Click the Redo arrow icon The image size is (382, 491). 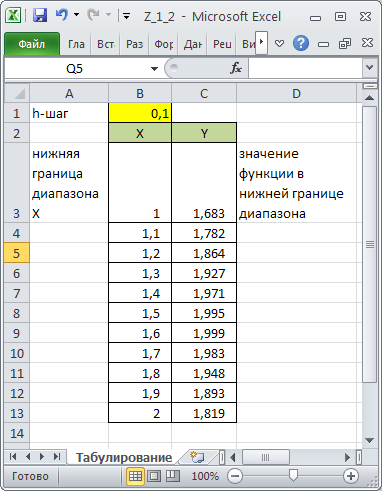93,15
